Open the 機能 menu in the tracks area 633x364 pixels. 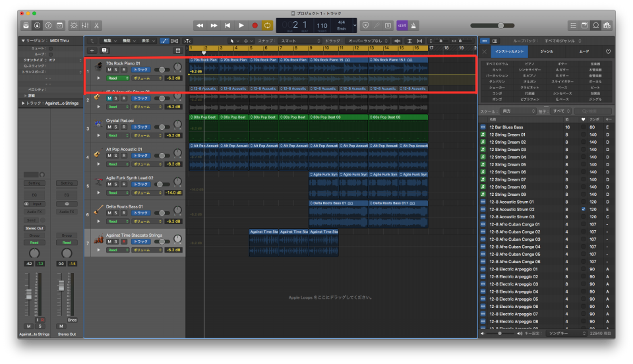click(x=129, y=41)
